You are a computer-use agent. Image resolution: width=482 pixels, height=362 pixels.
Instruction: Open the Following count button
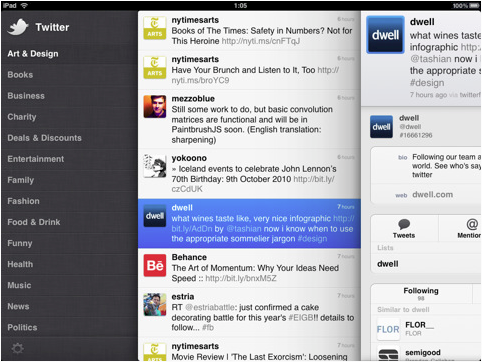[x=421, y=294]
